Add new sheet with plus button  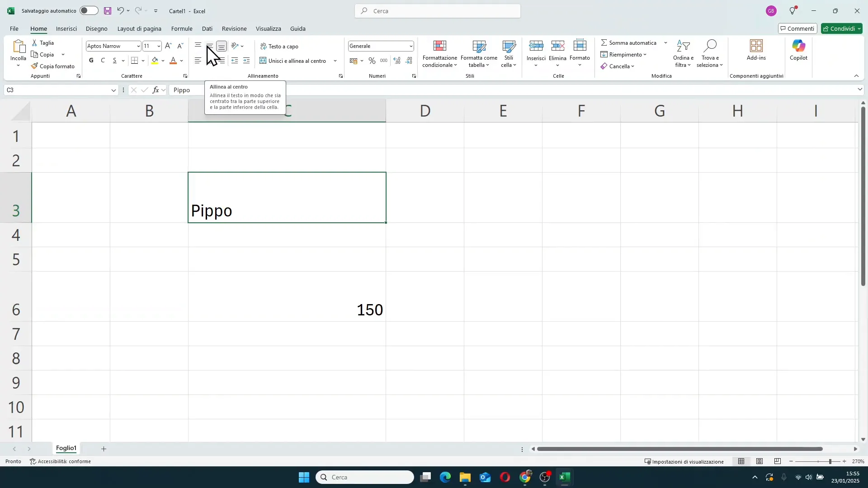(104, 449)
